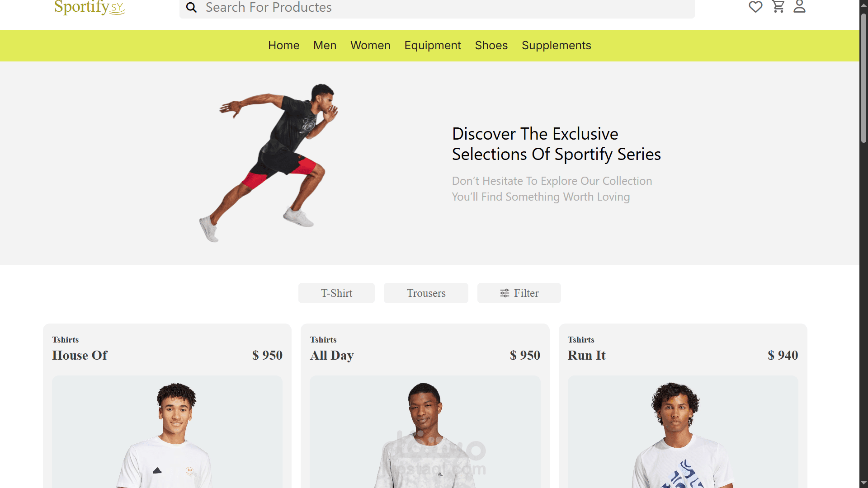
Task: Open the Shoes category
Action: click(491, 46)
